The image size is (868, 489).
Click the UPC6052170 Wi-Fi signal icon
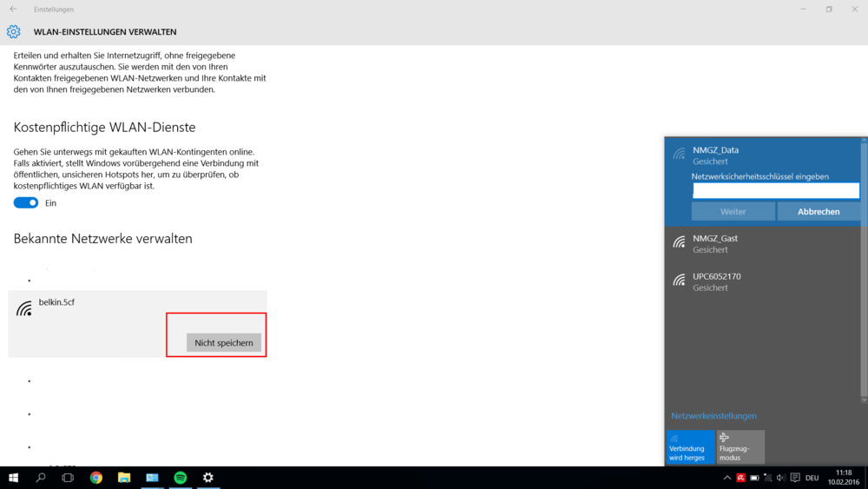pyautogui.click(x=680, y=281)
